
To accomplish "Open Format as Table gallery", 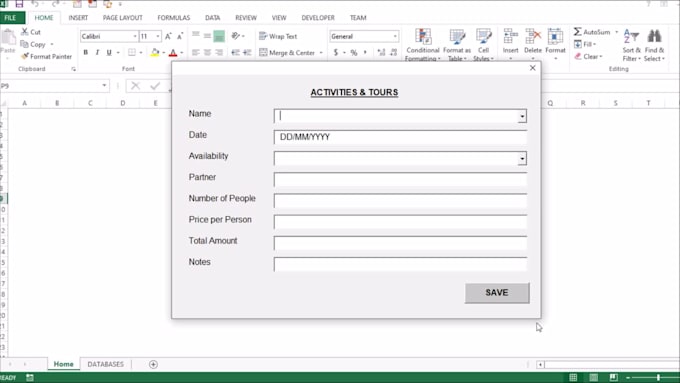I will tap(457, 44).
